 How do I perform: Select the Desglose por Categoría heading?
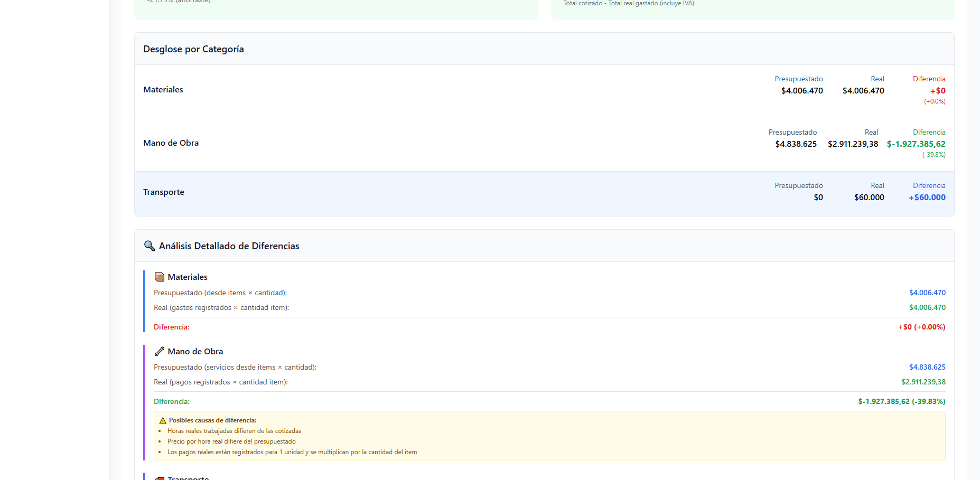point(193,49)
